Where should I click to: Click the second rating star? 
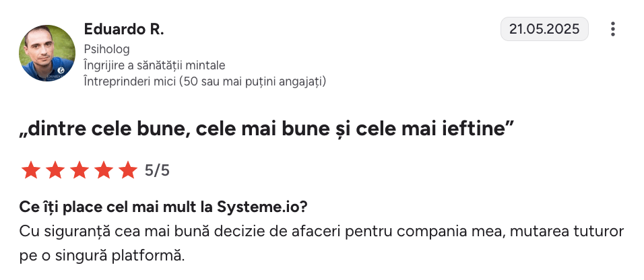click(55, 170)
